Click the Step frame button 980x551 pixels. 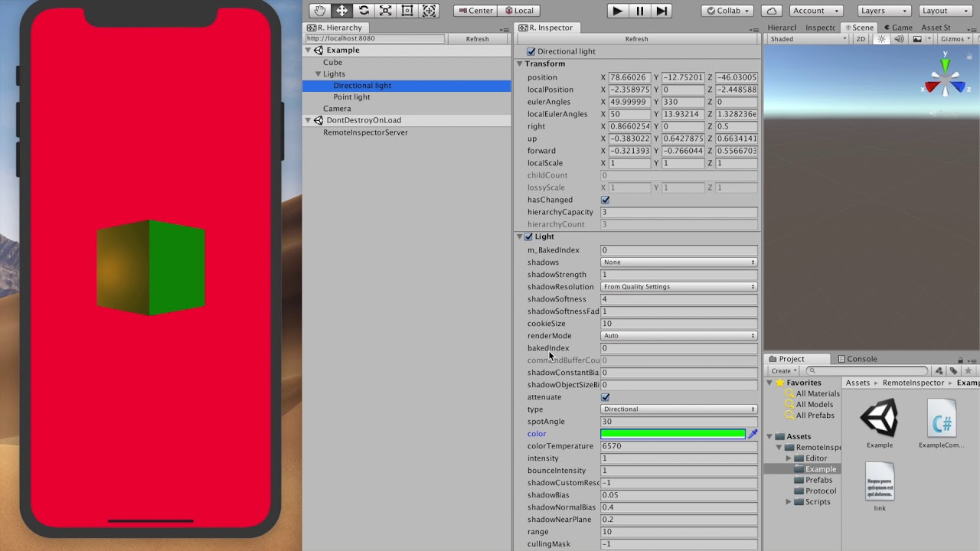point(662,11)
